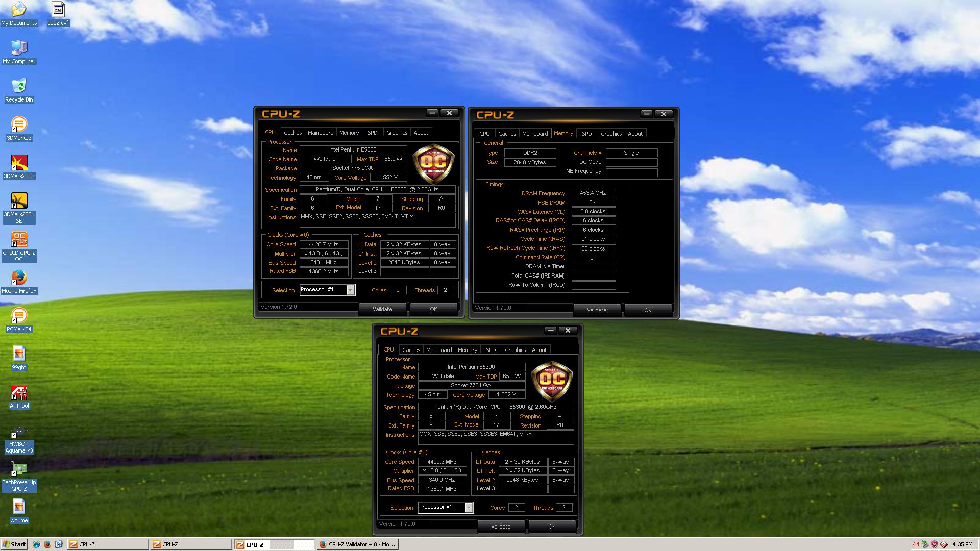The height and width of the screenshot is (551, 980).
Task: Open Mainboard tab in the Memory CPU-Z window
Action: tap(535, 134)
